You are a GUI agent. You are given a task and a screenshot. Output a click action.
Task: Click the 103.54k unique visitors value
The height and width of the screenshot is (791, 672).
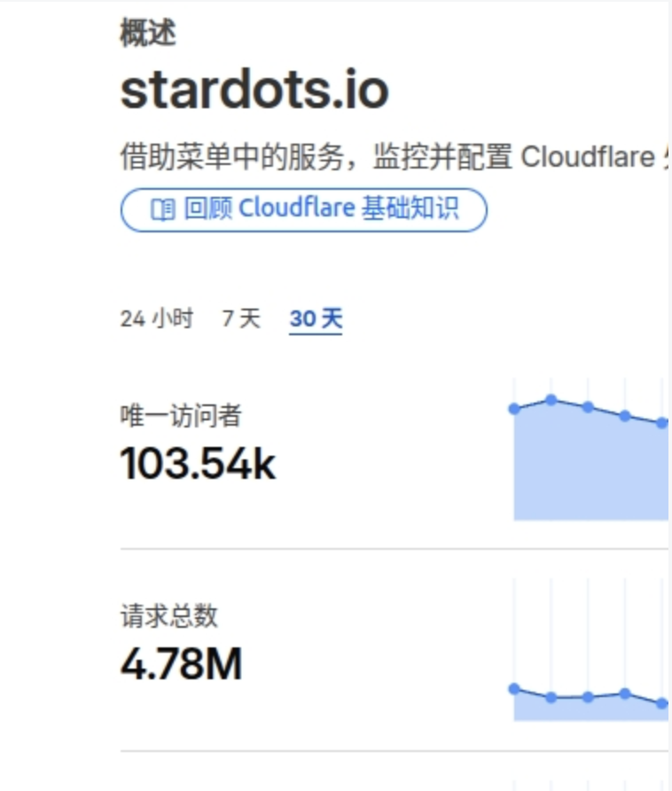[x=198, y=463]
